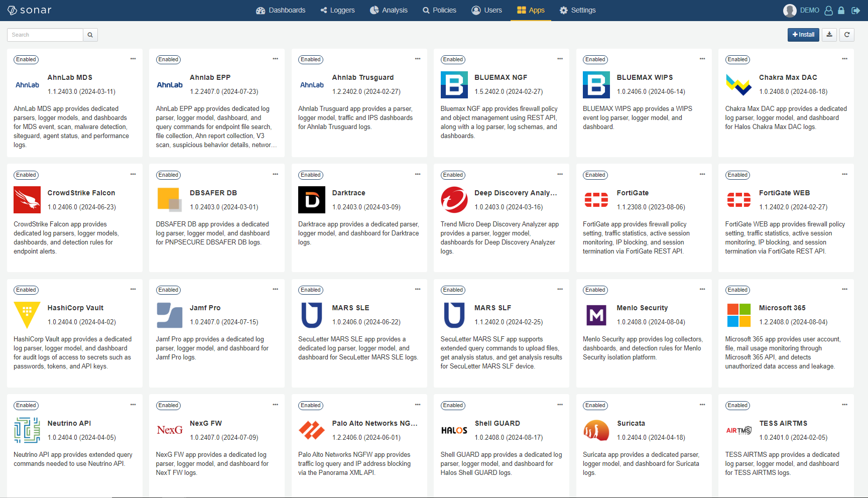Viewport: 868px width, 498px height.
Task: Click the Enabled badge on AhnLab MDS card
Action: [x=26, y=59]
